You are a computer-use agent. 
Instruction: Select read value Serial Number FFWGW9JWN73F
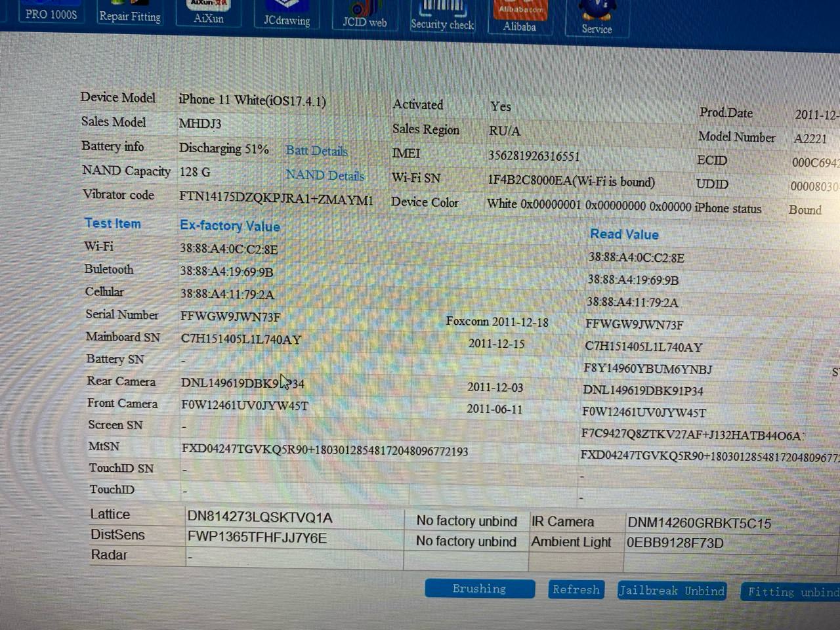point(634,324)
